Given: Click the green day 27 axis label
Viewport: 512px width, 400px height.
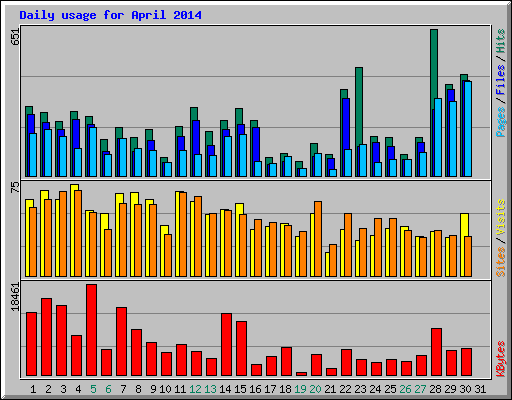Looking at the screenshot, I should [420, 389].
